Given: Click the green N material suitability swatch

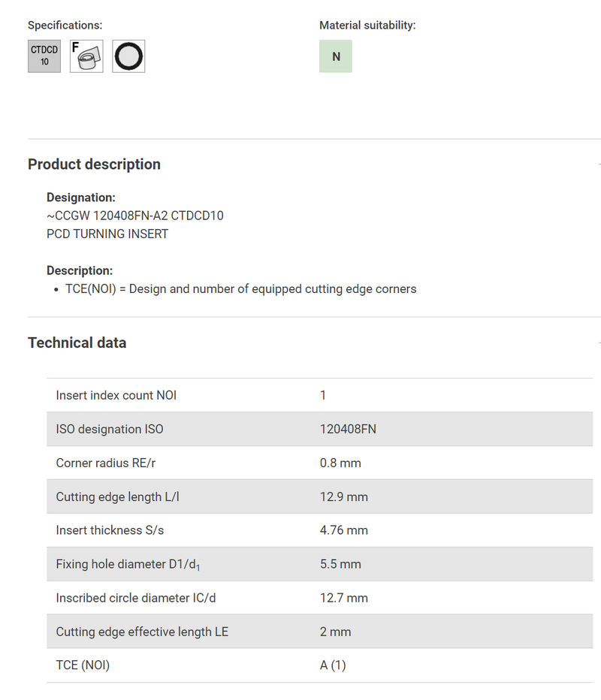Looking at the screenshot, I should tap(336, 56).
